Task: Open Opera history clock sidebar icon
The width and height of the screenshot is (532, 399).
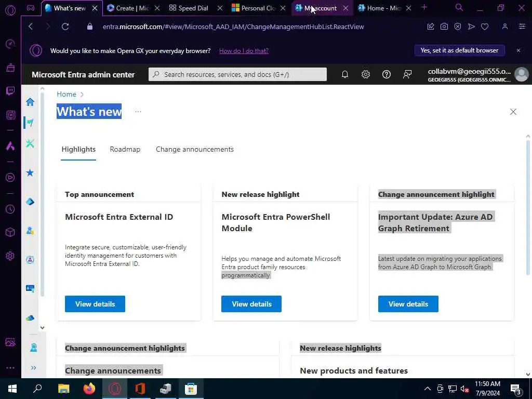Action: tap(10, 209)
